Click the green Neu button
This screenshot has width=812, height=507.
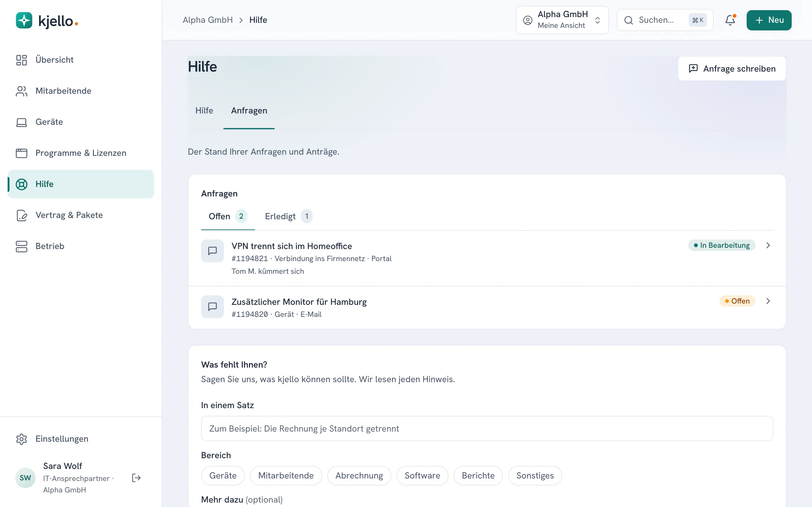click(769, 20)
